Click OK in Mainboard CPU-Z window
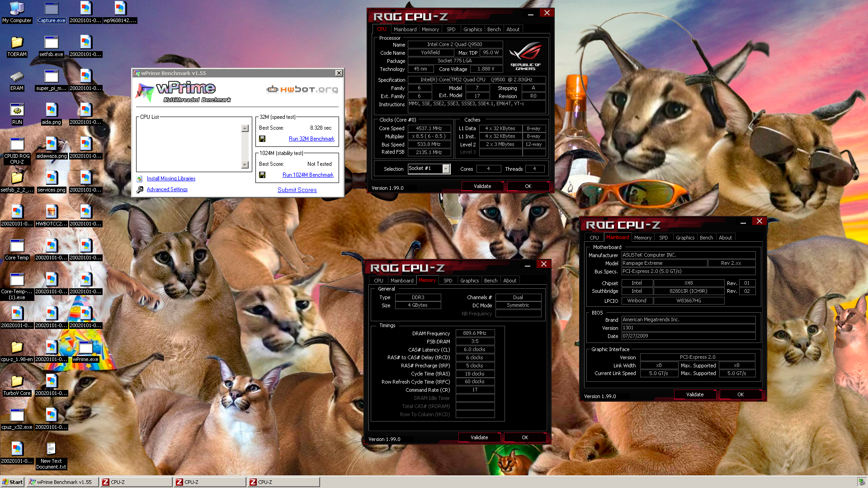 [x=741, y=394]
